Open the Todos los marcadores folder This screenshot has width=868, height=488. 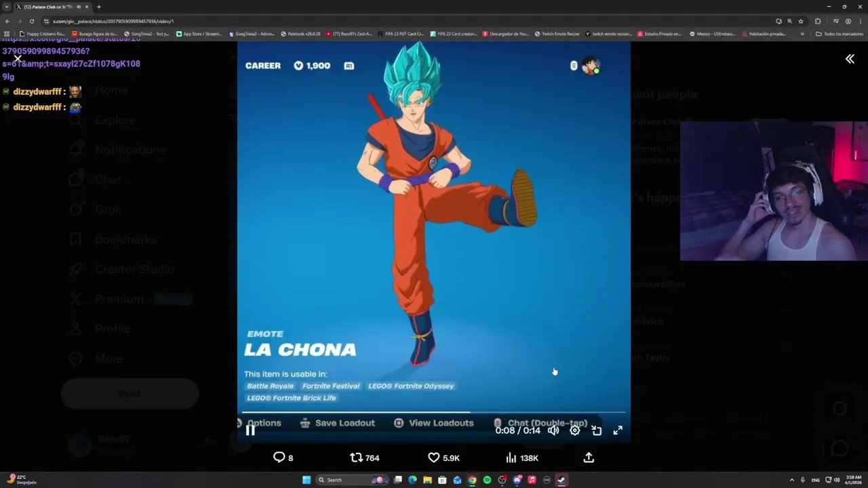(x=840, y=34)
